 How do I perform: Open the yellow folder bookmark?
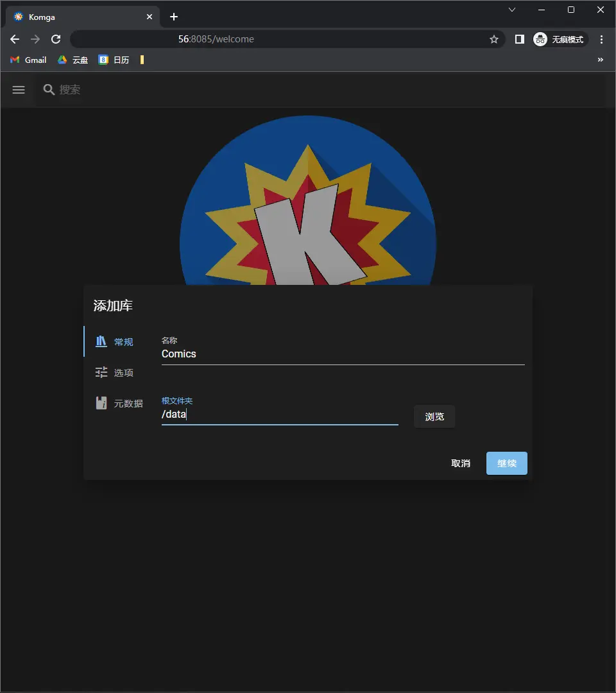142,60
